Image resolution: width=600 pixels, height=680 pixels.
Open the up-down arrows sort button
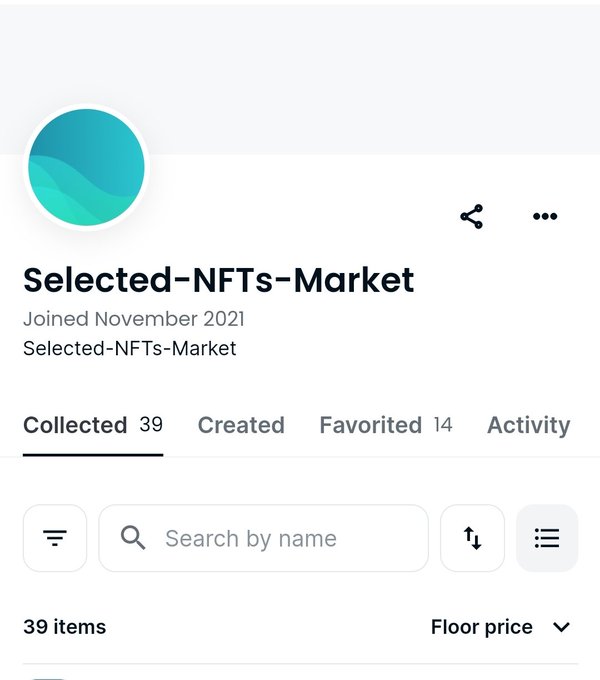(473, 538)
